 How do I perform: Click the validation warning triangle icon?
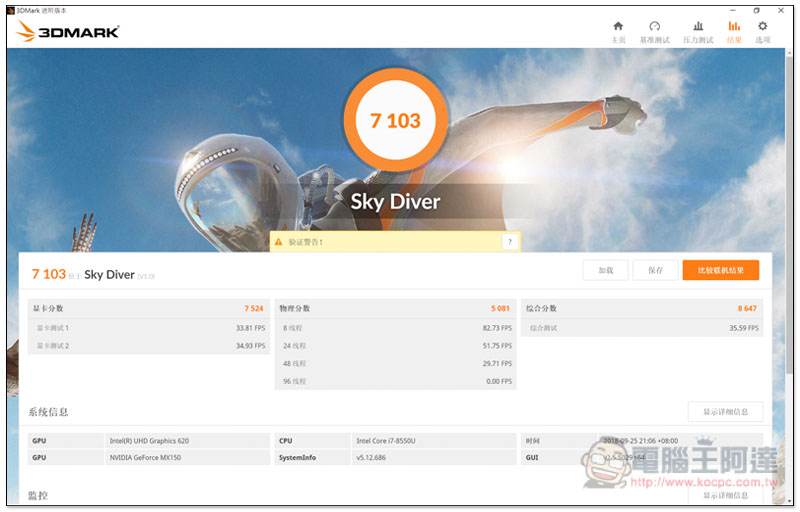(279, 242)
